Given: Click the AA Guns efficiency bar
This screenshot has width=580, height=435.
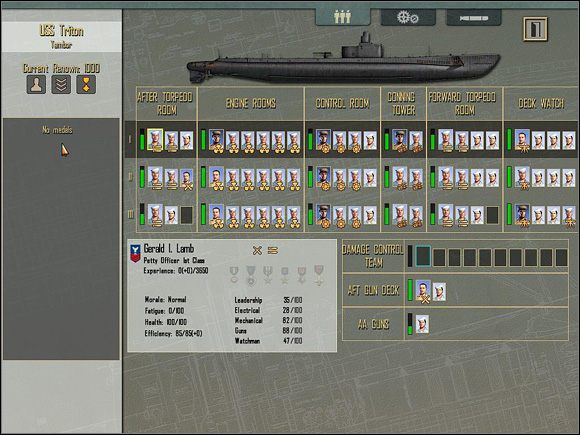Looking at the screenshot, I should click(x=410, y=324).
